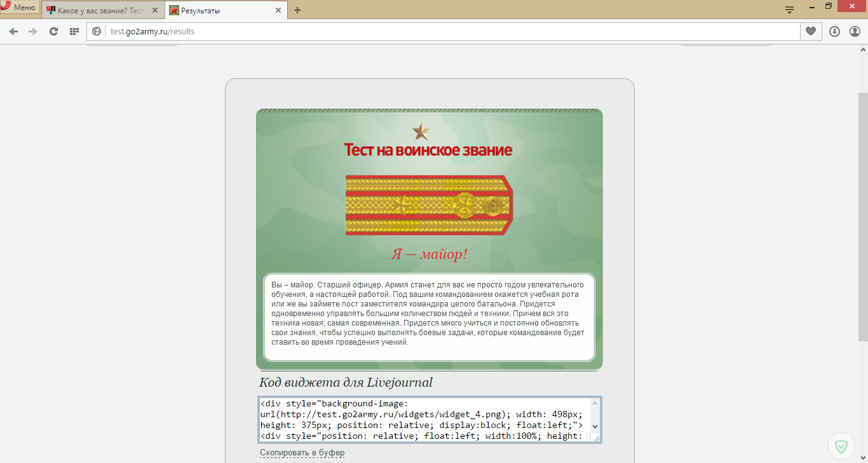Click the 'Скопировать в буфер' link
The width and height of the screenshot is (868, 463).
[x=302, y=453]
